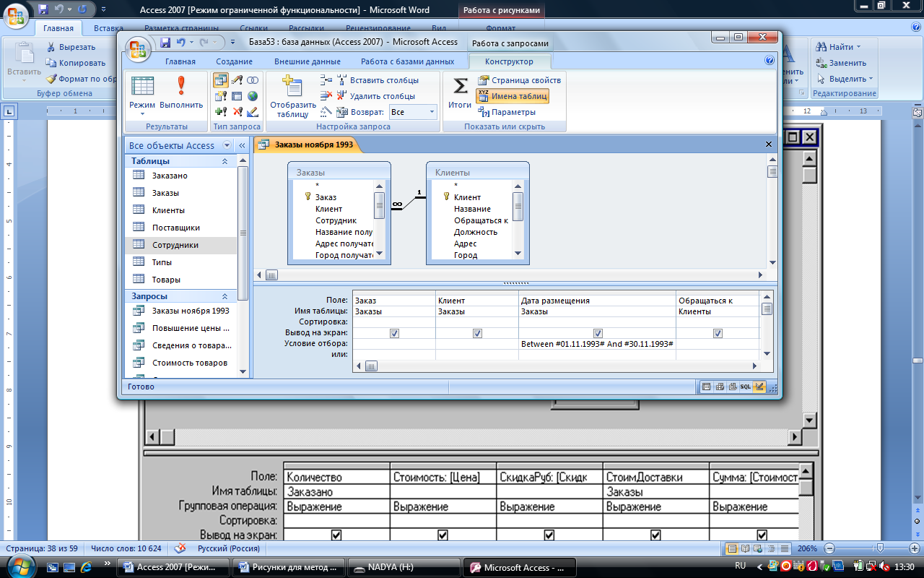This screenshot has height=578, width=924.
Task: Toggle Вывод на экран for Заказ column
Action: point(394,333)
